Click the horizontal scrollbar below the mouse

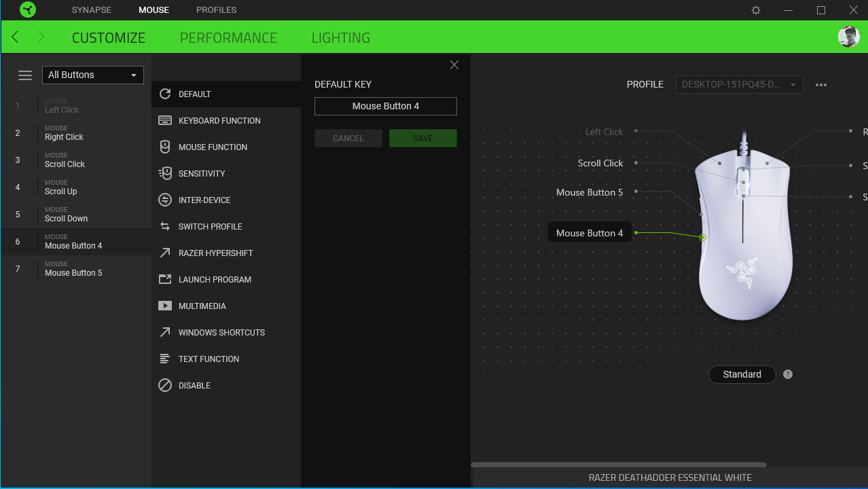(x=619, y=465)
